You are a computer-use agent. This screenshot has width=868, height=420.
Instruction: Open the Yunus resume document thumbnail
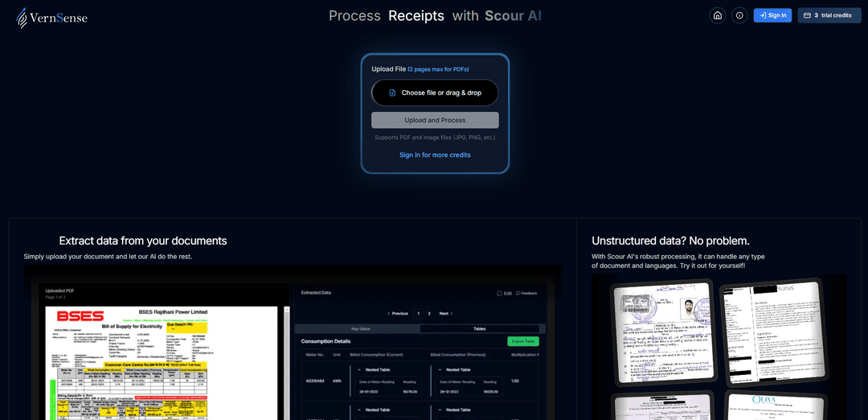[x=775, y=331]
